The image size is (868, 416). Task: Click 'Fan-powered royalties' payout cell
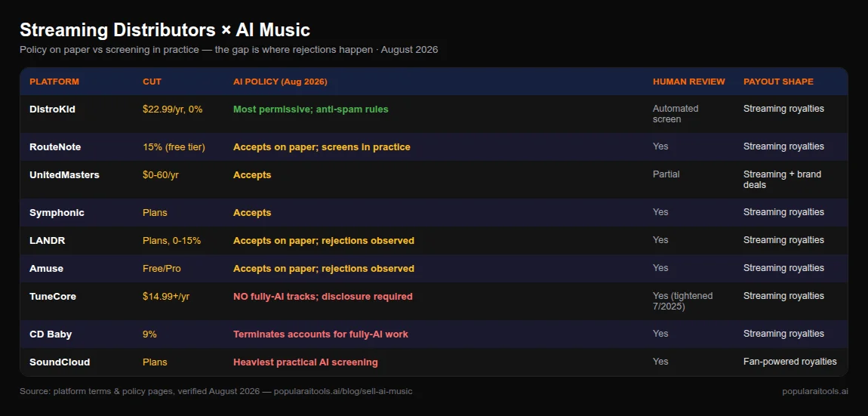pos(790,361)
